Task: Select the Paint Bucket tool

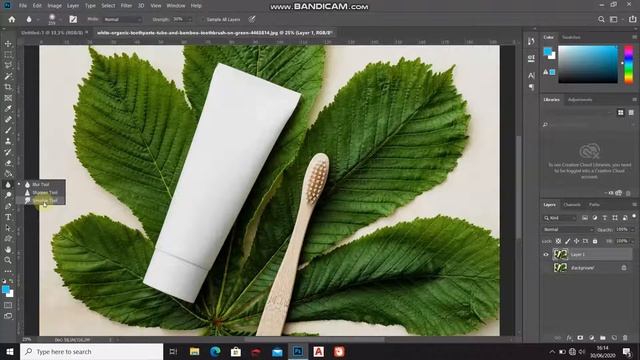Action: pos(8,173)
